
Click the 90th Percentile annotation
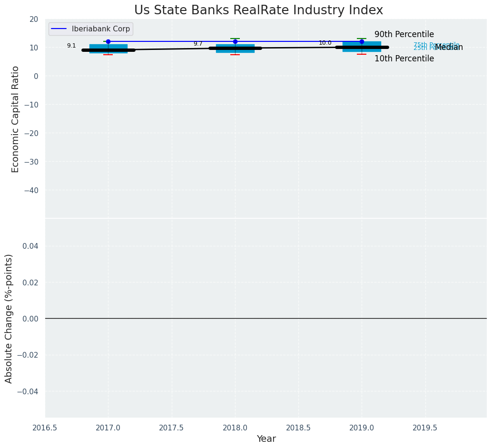point(404,34)
